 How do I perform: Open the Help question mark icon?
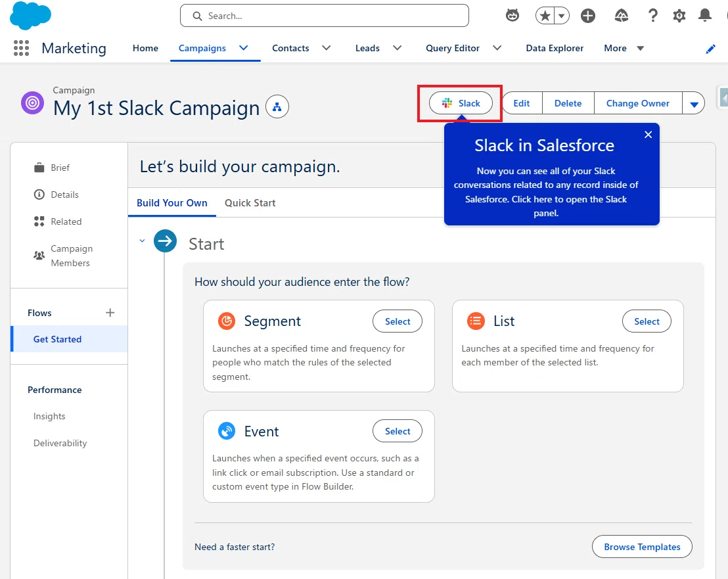tap(653, 16)
